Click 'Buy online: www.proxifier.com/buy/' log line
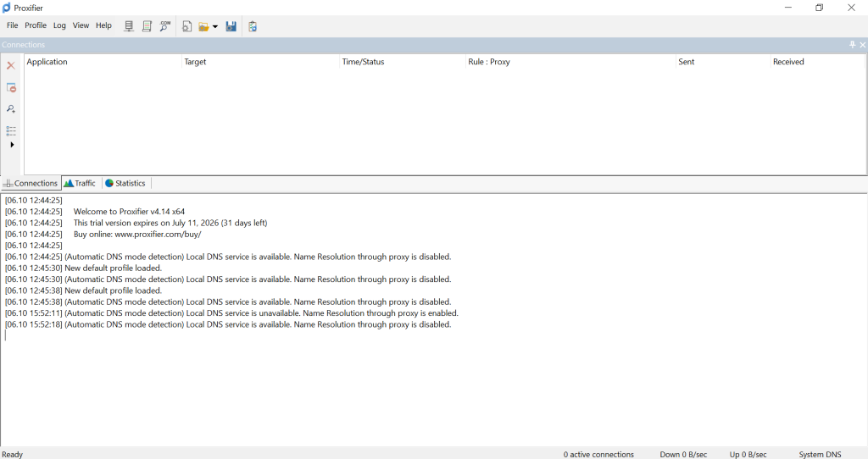 (x=137, y=234)
